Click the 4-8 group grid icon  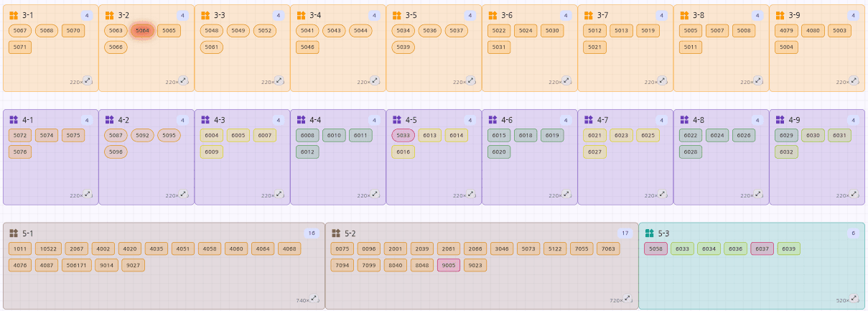click(684, 120)
